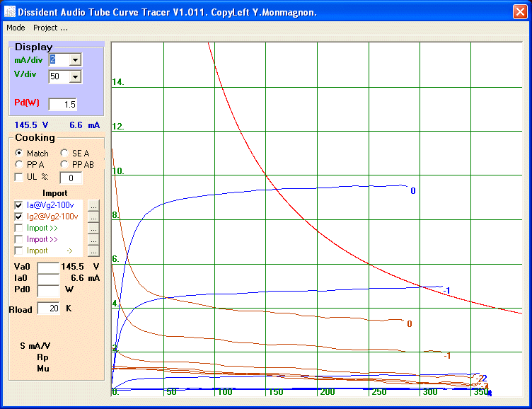Click the 12. axis label
This screenshot has height=409, width=532.
118,126
